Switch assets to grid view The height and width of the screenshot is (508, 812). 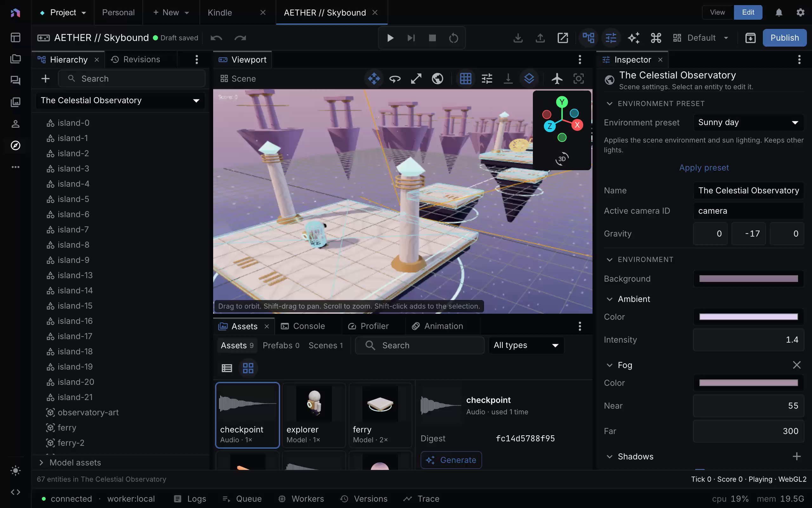[248, 368]
